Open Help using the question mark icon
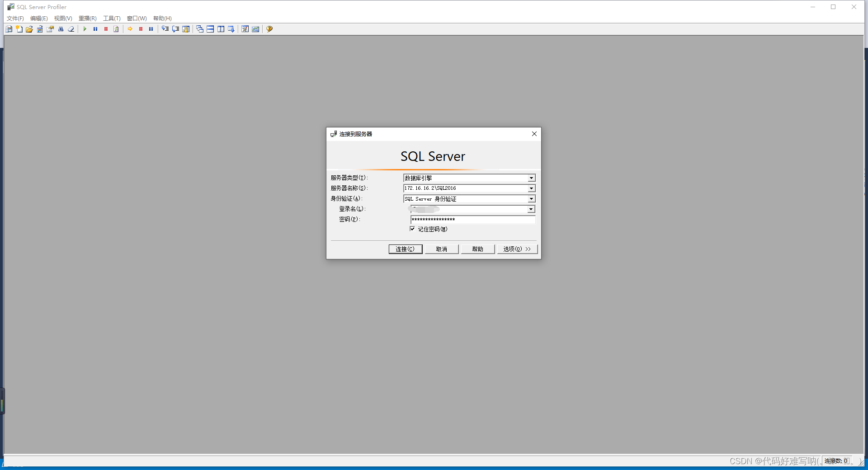 pos(269,29)
